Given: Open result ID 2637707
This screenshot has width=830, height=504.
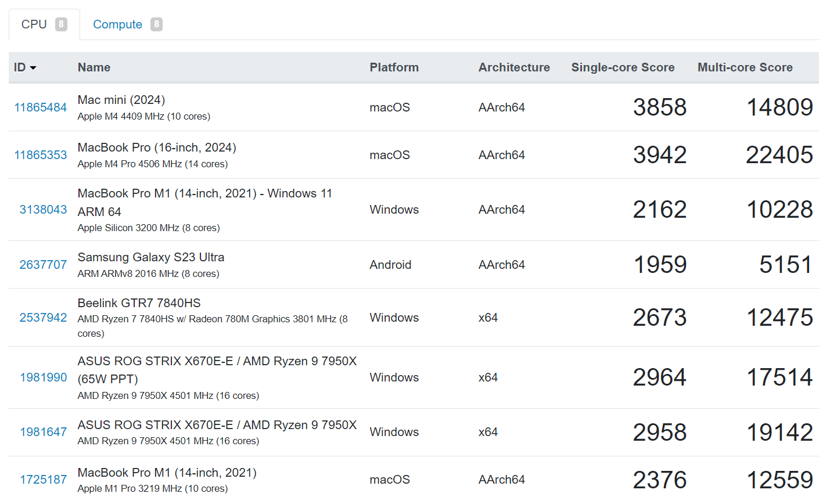Looking at the screenshot, I should tap(44, 265).
